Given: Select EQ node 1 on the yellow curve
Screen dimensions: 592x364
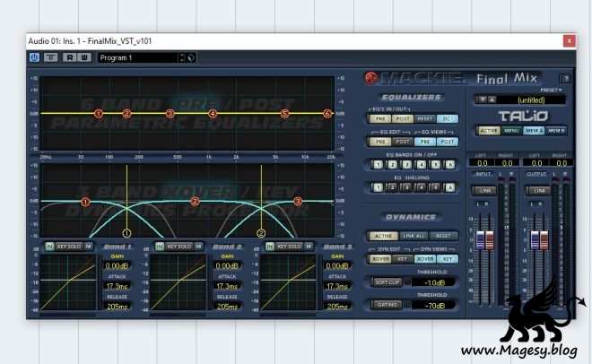Looking at the screenshot, I should tap(99, 113).
